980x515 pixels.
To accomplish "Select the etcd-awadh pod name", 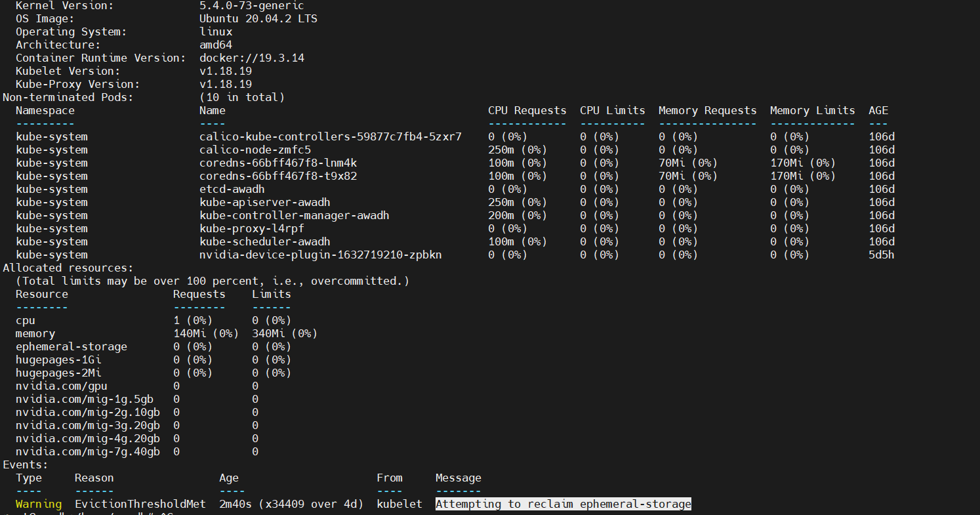I will tap(232, 189).
